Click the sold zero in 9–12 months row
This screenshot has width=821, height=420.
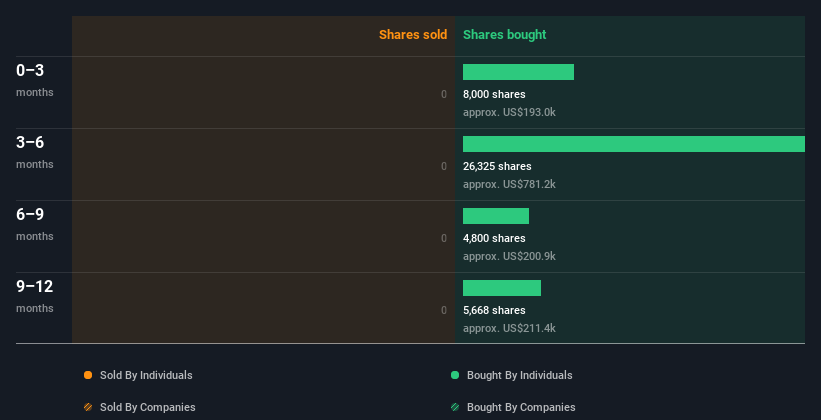[x=444, y=310]
